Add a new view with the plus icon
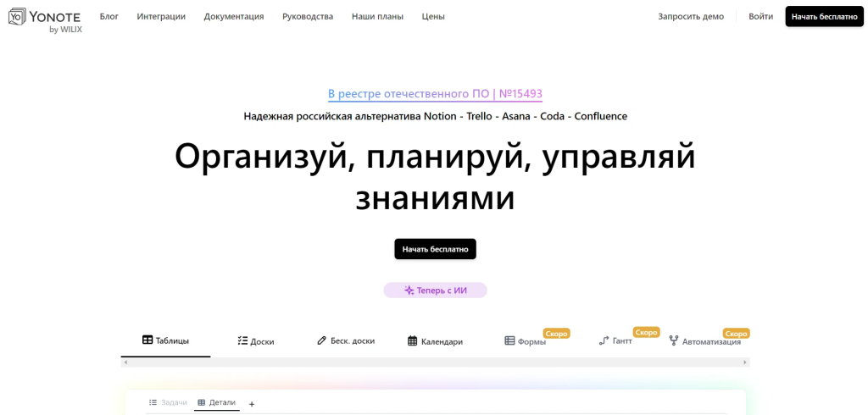 pyautogui.click(x=252, y=404)
